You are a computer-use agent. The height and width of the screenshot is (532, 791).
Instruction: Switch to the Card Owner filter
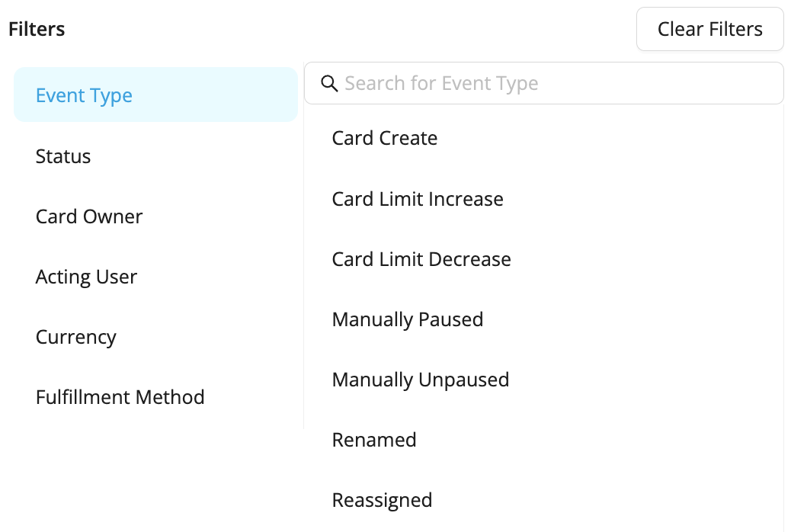click(156, 216)
